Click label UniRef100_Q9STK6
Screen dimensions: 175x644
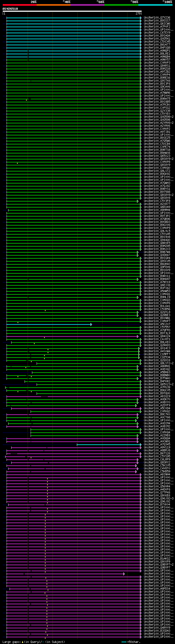[x=157, y=81]
